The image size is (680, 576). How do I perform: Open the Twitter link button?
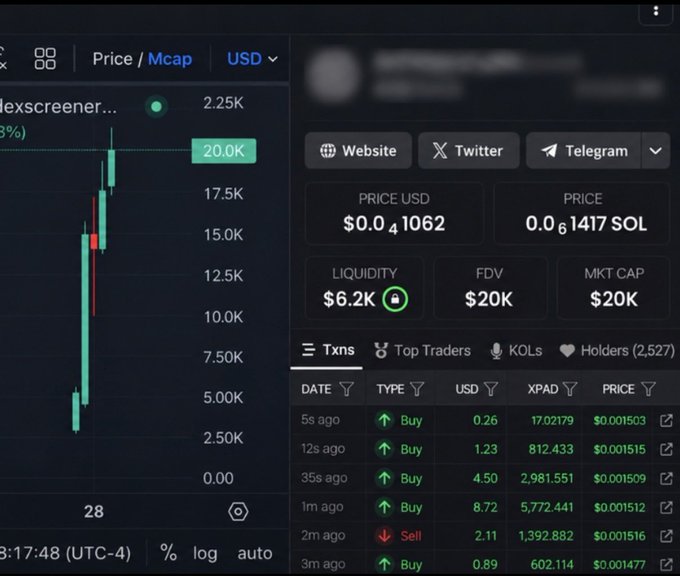pos(468,151)
